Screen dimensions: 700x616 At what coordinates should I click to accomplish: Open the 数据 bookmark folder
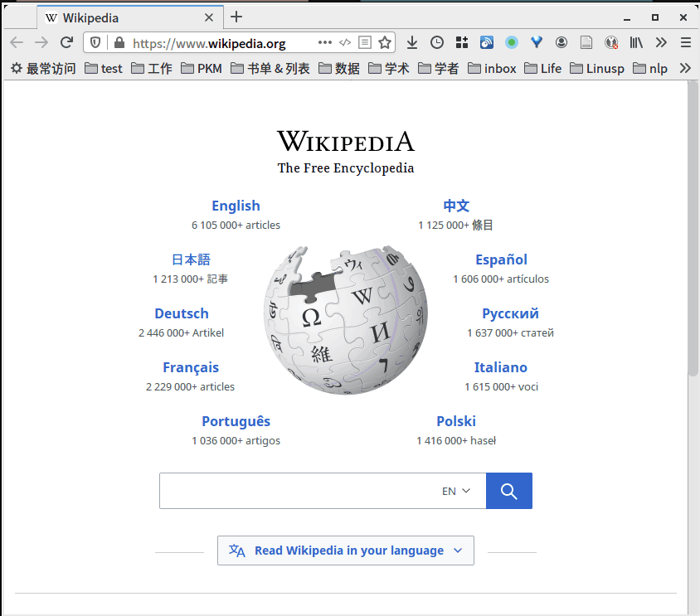[339, 68]
